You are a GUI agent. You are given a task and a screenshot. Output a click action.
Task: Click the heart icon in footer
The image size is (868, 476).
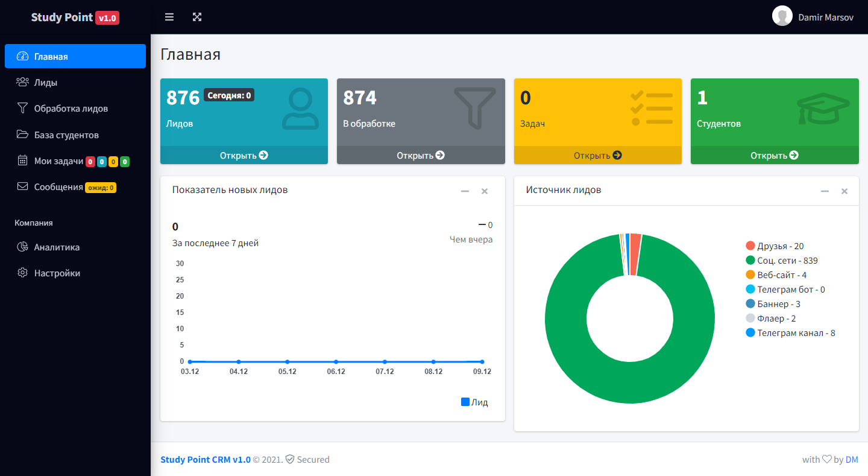(827, 460)
